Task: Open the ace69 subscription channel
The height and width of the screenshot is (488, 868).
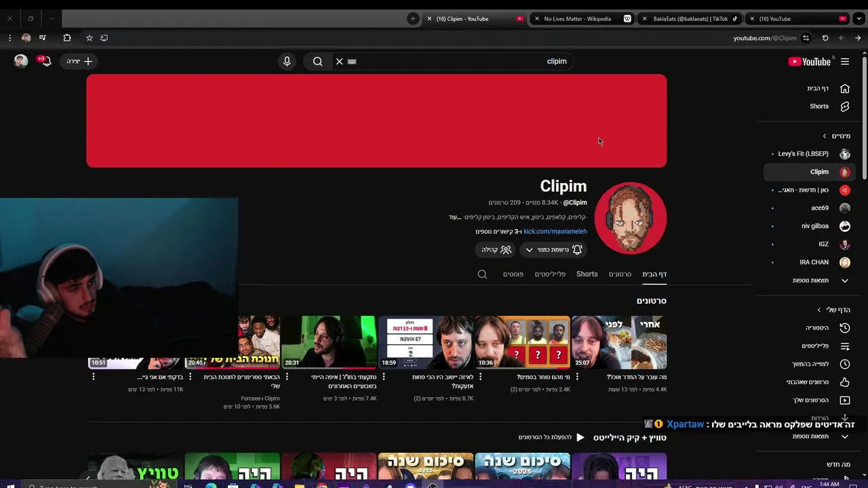Action: coord(810,208)
